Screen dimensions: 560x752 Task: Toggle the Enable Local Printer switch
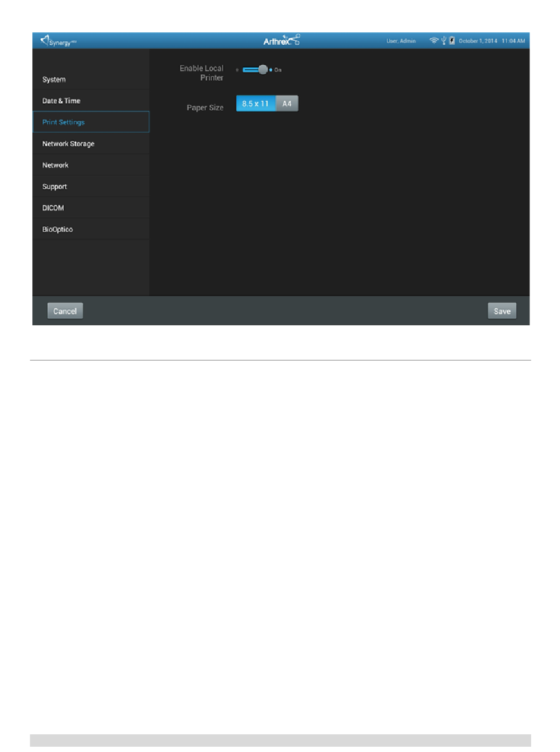[x=255, y=70]
